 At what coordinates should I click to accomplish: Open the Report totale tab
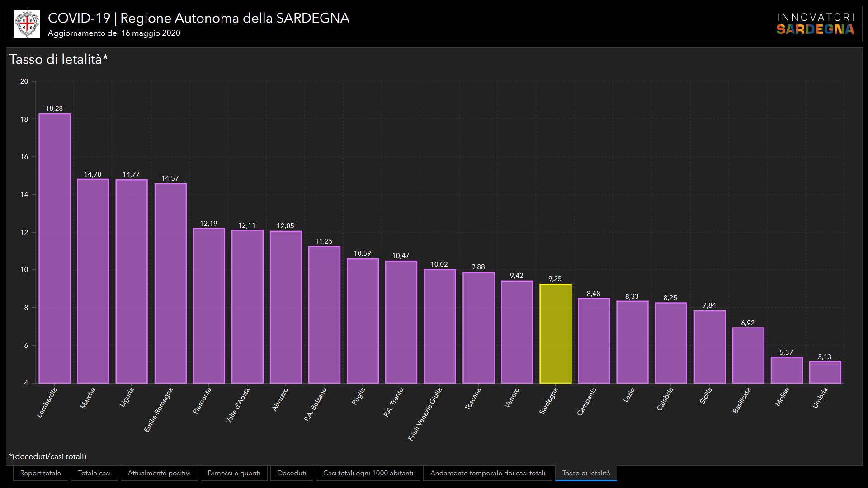click(40, 473)
